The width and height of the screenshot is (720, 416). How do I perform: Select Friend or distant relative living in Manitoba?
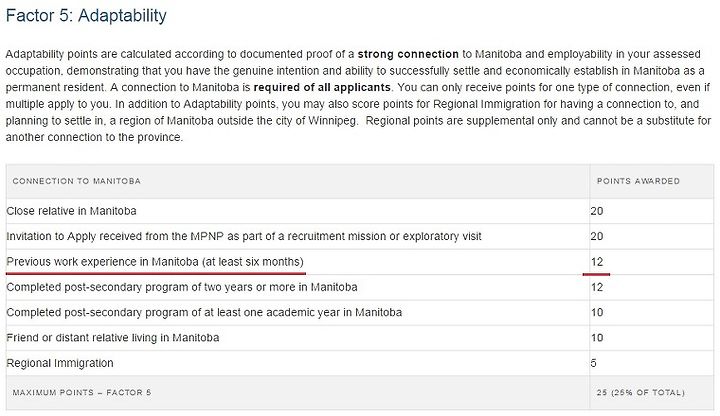point(112,338)
